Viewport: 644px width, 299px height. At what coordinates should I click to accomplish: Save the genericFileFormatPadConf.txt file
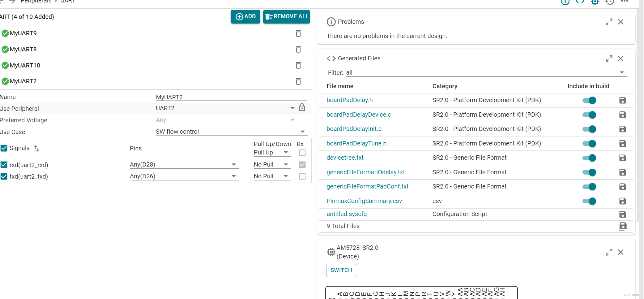(622, 187)
